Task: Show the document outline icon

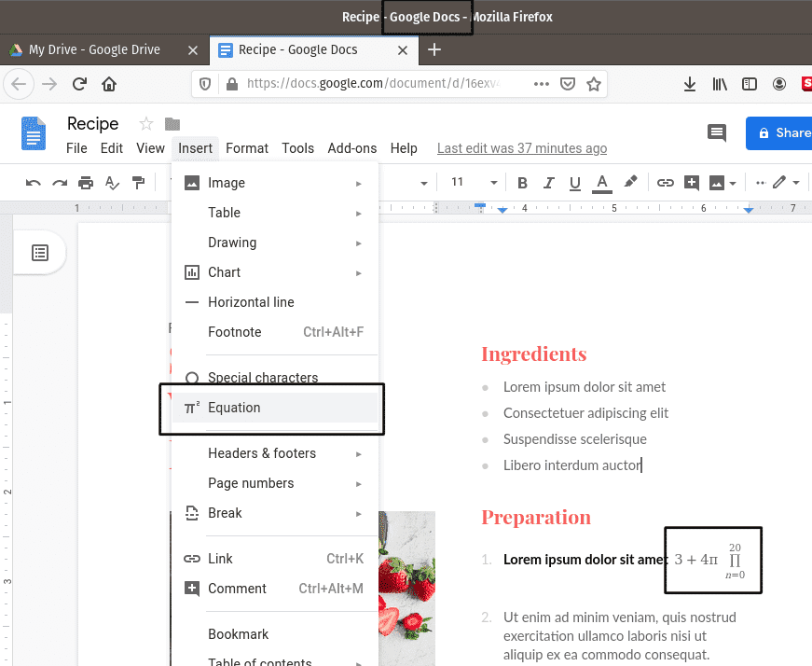Action: 40,253
